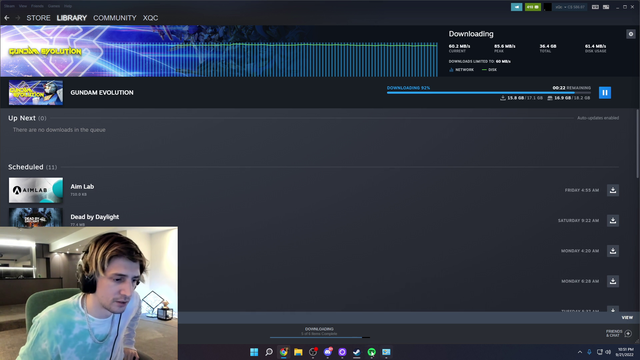
Task: Open the Friends menu
Action: pyautogui.click(x=37, y=6)
